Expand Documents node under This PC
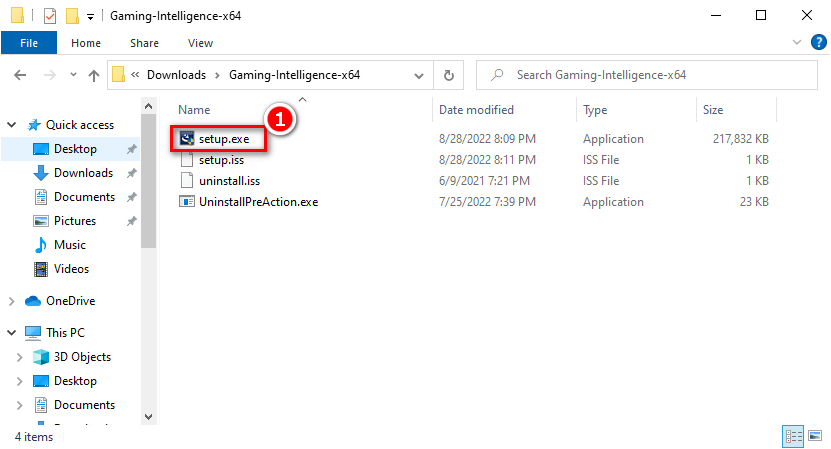The width and height of the screenshot is (831, 449). point(20,405)
